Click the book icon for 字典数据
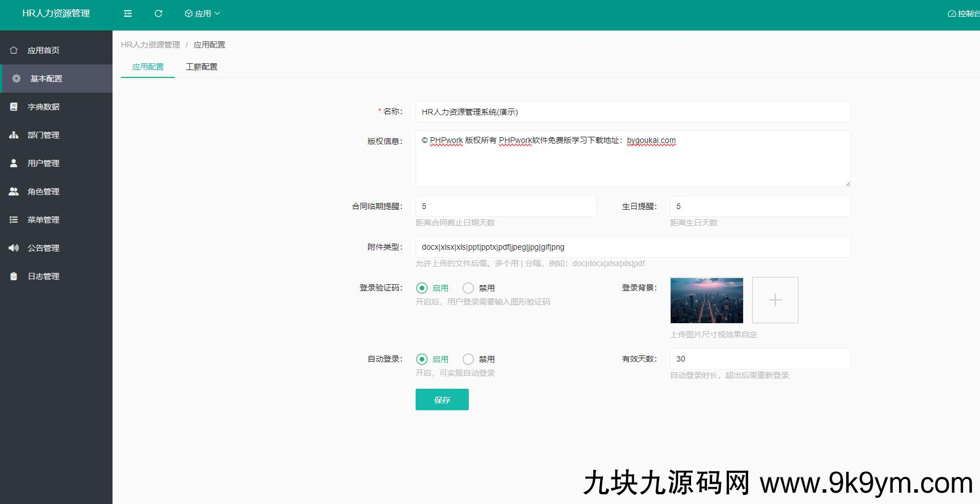Screen dimensions: 980x504 (14, 107)
